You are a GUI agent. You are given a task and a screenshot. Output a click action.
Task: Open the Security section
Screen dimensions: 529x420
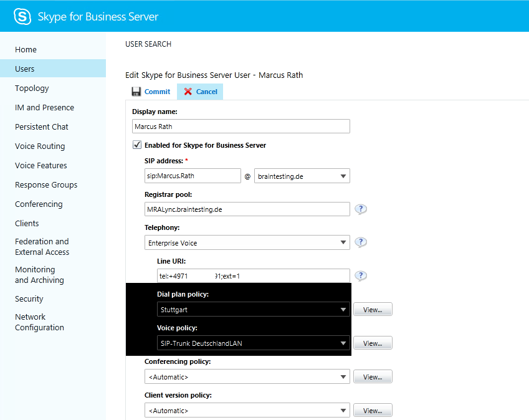29,298
